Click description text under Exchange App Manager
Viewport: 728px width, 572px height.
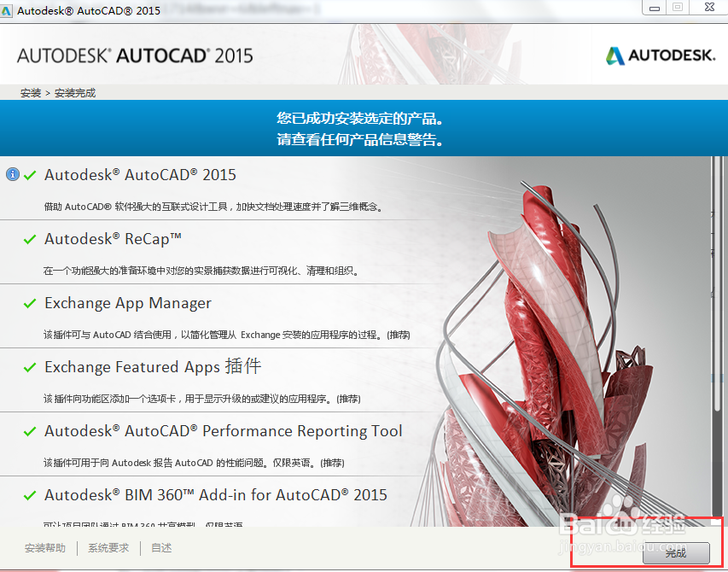pos(226,335)
